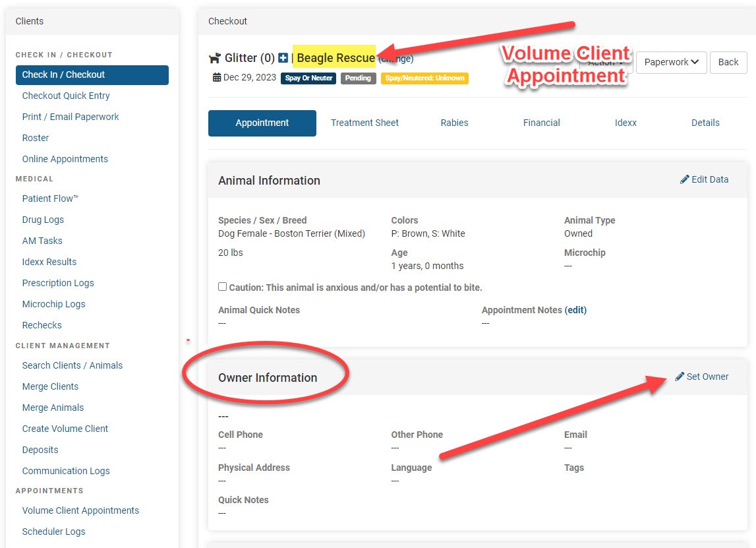Click the edit link for Appointment Notes

click(575, 310)
